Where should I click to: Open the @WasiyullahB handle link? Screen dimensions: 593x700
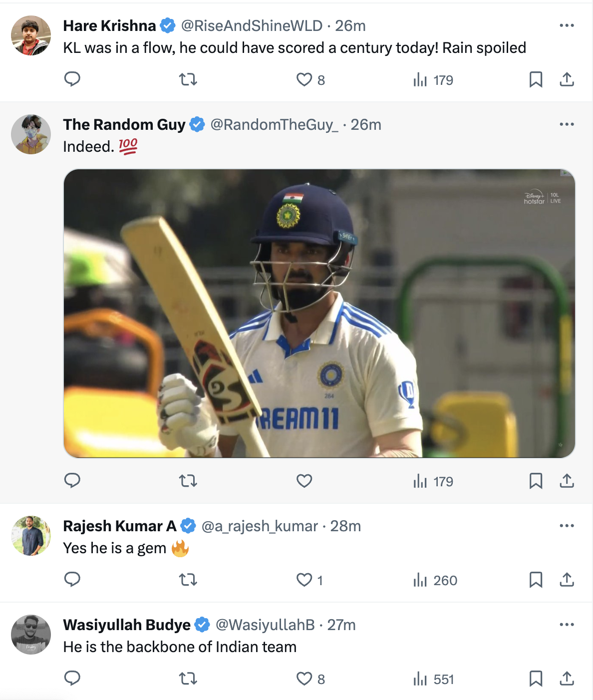click(265, 625)
